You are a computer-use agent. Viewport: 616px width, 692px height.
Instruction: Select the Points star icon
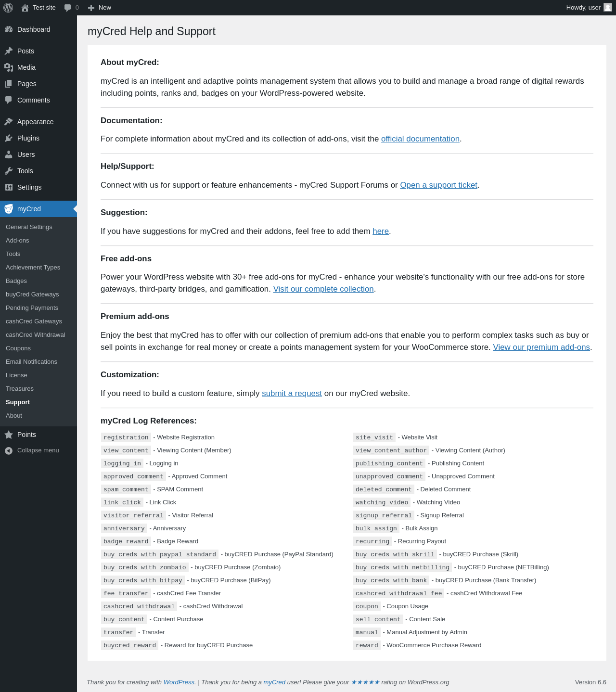[x=9, y=435]
